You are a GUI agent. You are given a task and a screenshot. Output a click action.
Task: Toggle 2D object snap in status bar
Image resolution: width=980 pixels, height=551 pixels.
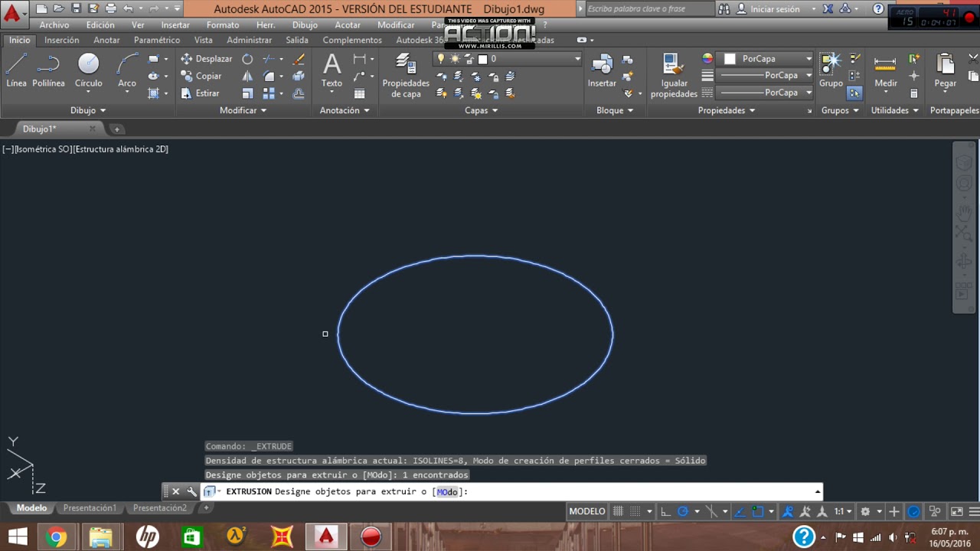click(x=757, y=511)
